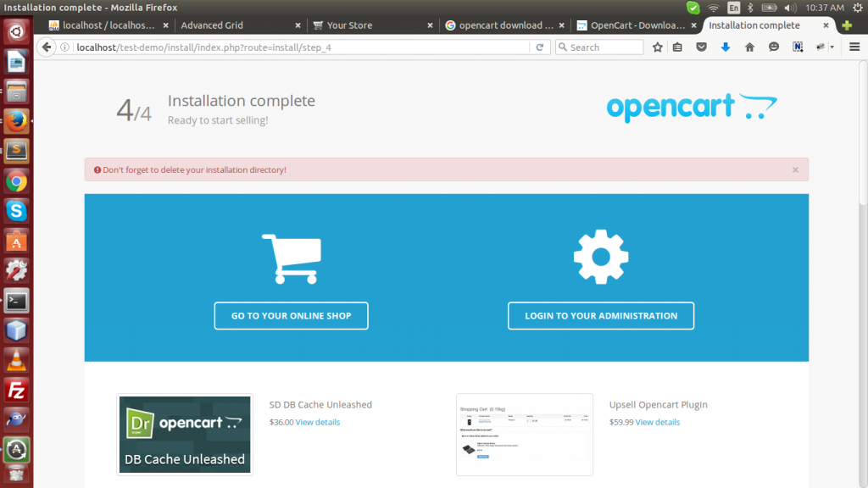Viewport: 868px width, 488px height.
Task: Switch to the Advanced Grid tab
Action: point(212,25)
